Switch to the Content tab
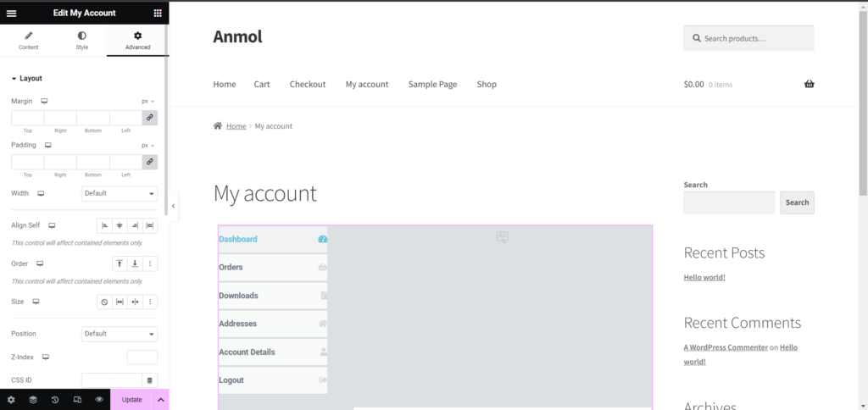 28,41
